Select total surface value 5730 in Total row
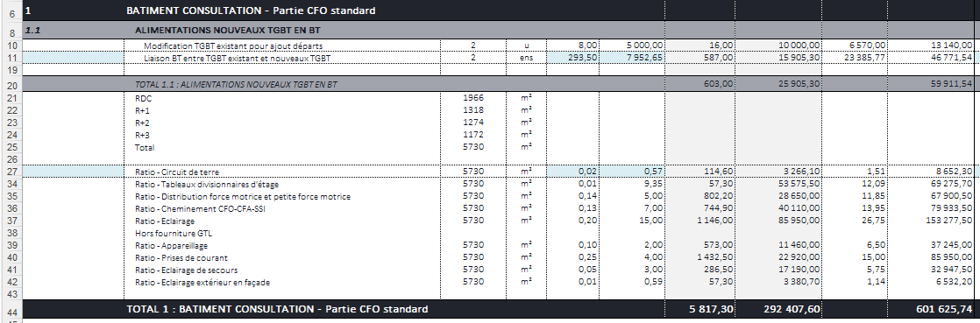The height and width of the screenshot is (323, 980). pyautogui.click(x=473, y=147)
